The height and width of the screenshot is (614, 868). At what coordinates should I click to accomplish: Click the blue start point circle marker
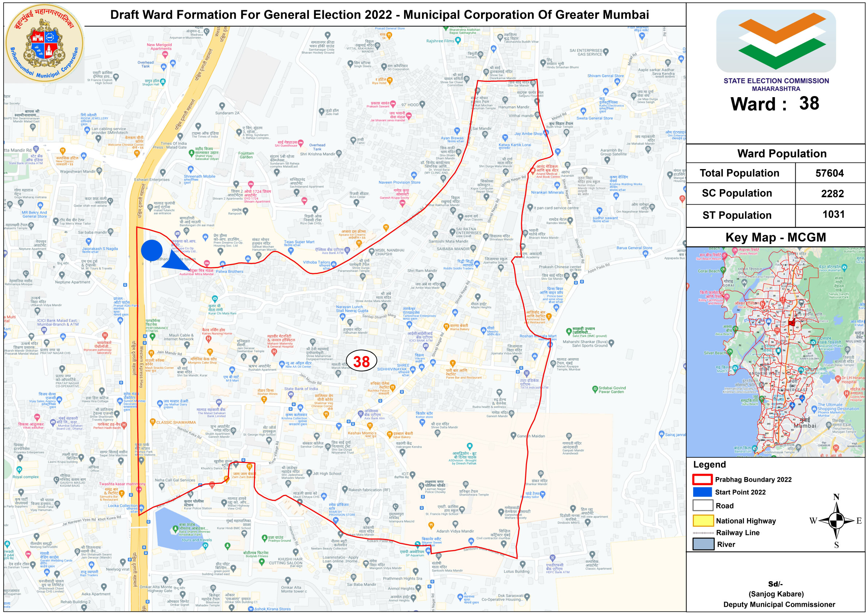pos(151,251)
